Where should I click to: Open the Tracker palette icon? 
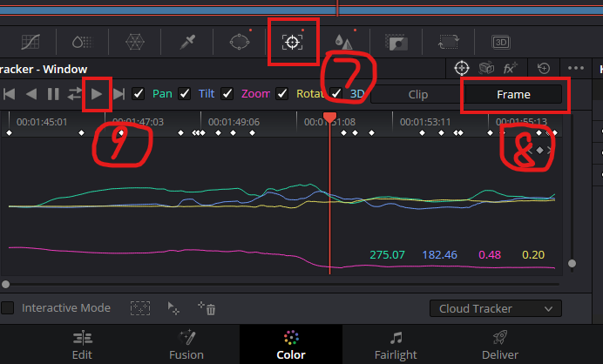point(292,42)
